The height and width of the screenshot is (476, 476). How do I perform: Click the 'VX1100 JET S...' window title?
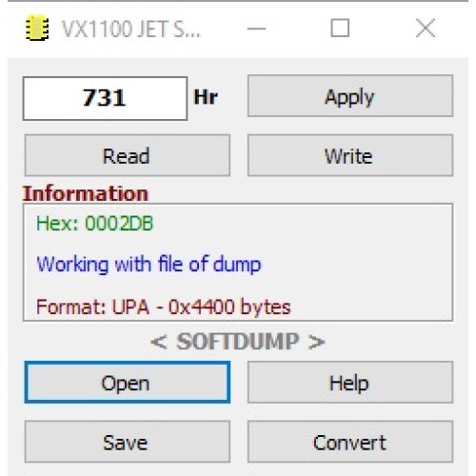(130, 29)
